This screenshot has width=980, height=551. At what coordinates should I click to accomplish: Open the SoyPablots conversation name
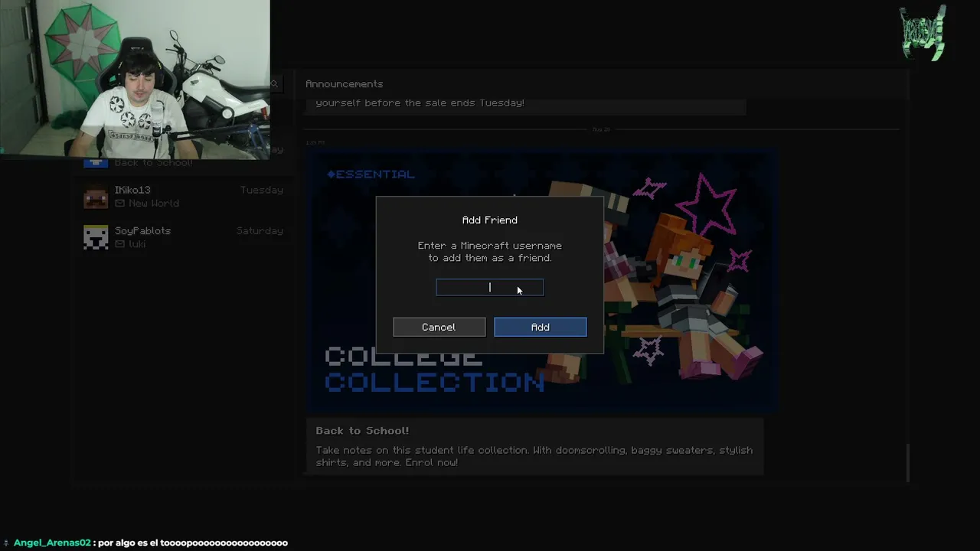pyautogui.click(x=142, y=230)
